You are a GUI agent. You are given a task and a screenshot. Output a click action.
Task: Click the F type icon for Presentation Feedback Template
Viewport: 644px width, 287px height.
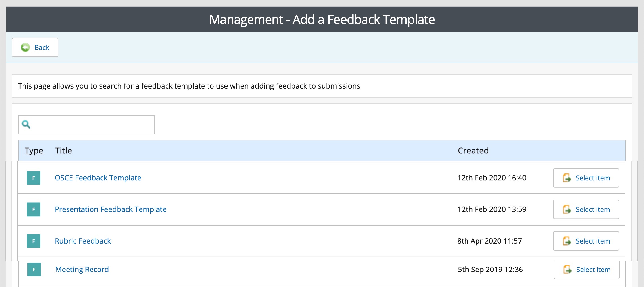pos(34,209)
